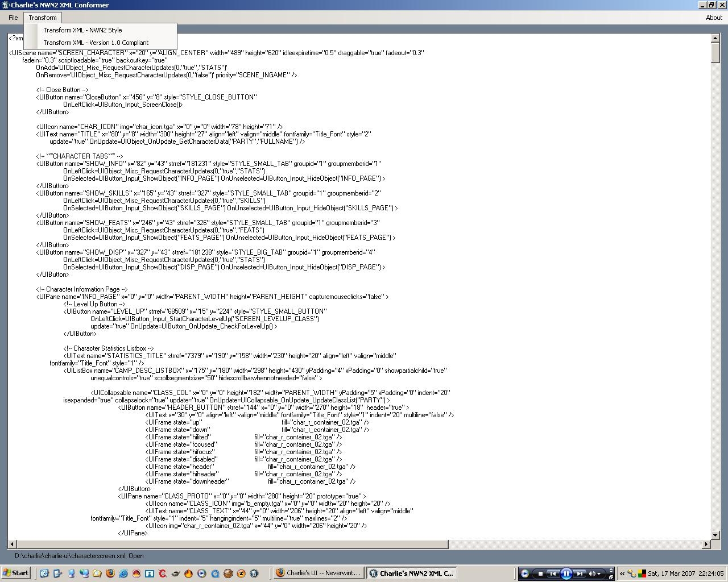This screenshot has width=728, height=582.
Task: Go to previous track in media toolbar
Action: point(552,573)
